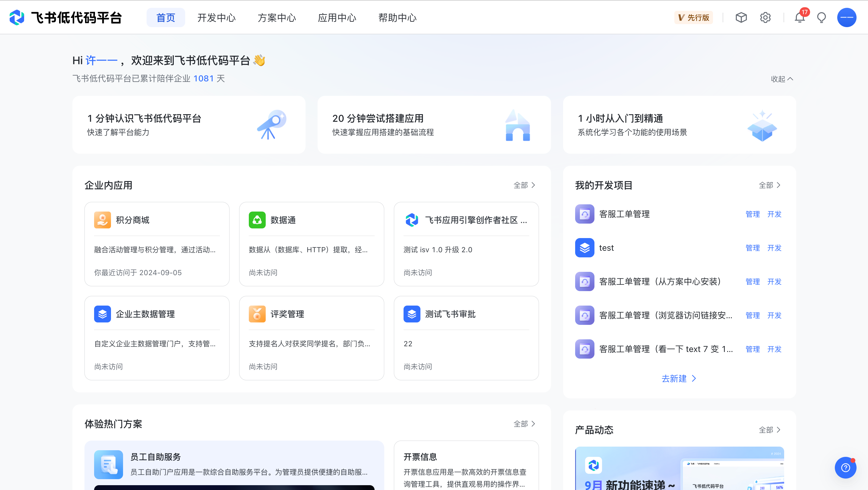The width and height of the screenshot is (868, 490).
Task: Click 开发 for 客服工单管理（从方案中心安装）
Action: [x=774, y=281]
